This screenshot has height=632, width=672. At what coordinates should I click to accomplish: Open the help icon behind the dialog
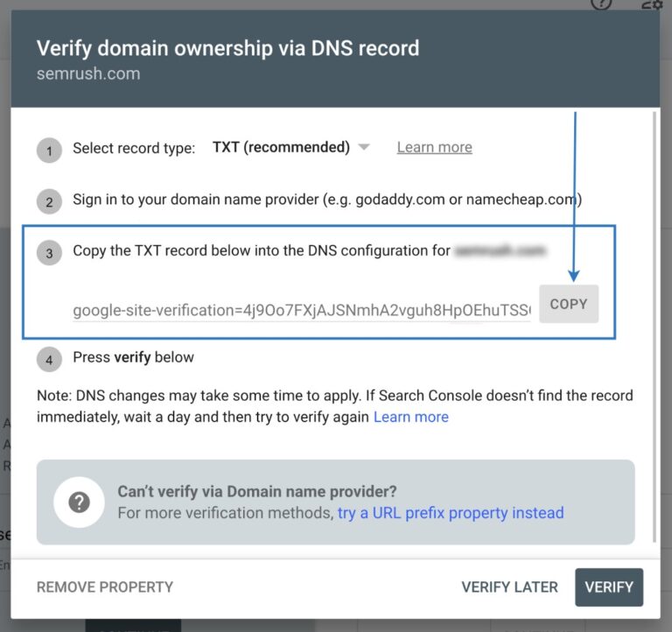(x=601, y=4)
